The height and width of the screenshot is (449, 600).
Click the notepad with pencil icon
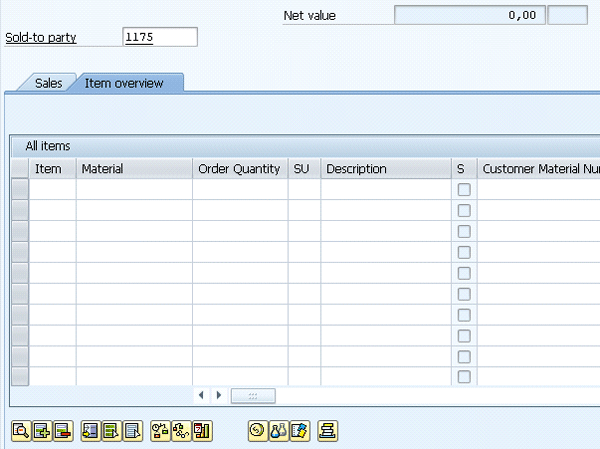pyautogui.click(x=298, y=431)
